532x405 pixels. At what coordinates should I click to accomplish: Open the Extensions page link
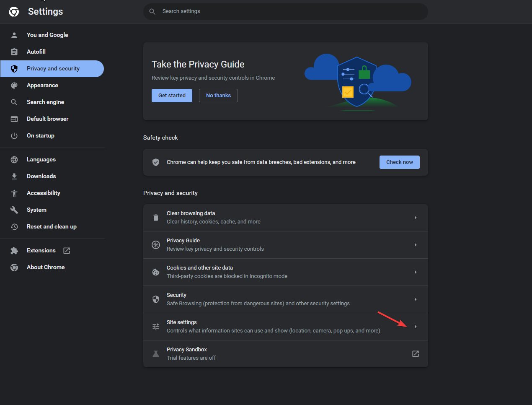coord(52,251)
